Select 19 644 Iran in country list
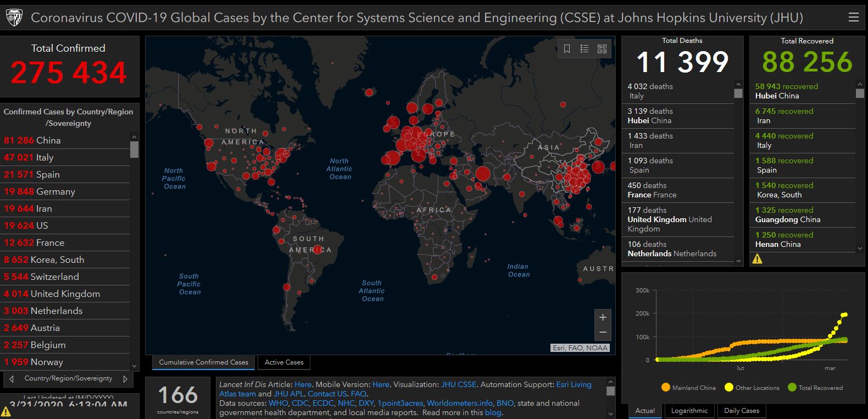The height and width of the screenshot is (419, 868). point(65,208)
